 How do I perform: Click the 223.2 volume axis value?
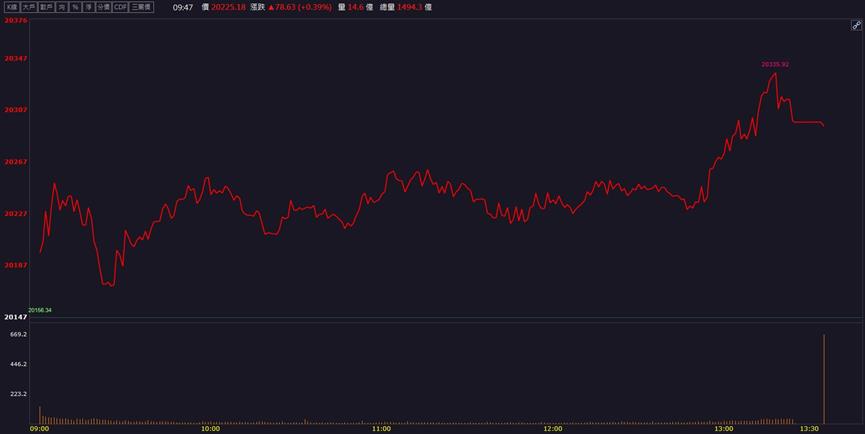tap(18, 394)
